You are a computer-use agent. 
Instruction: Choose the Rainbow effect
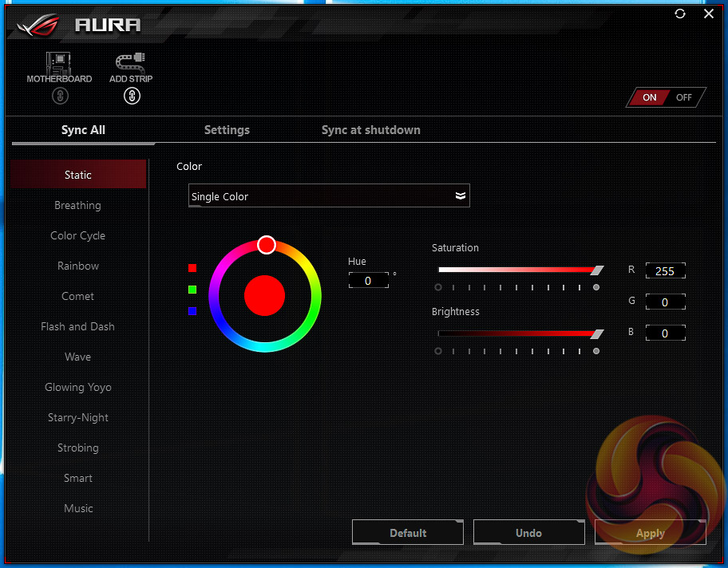(78, 266)
